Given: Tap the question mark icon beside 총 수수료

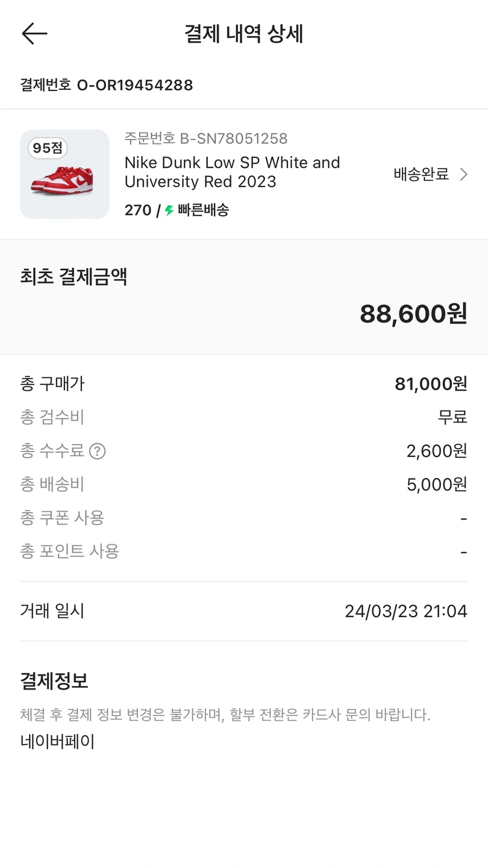Looking at the screenshot, I should click(x=98, y=451).
